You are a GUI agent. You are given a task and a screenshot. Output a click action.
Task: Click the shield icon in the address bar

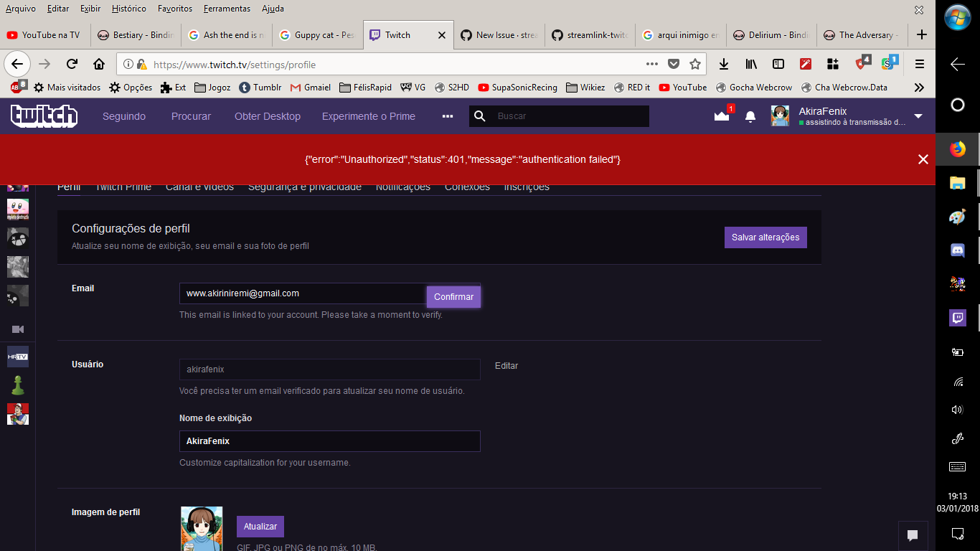coord(674,64)
